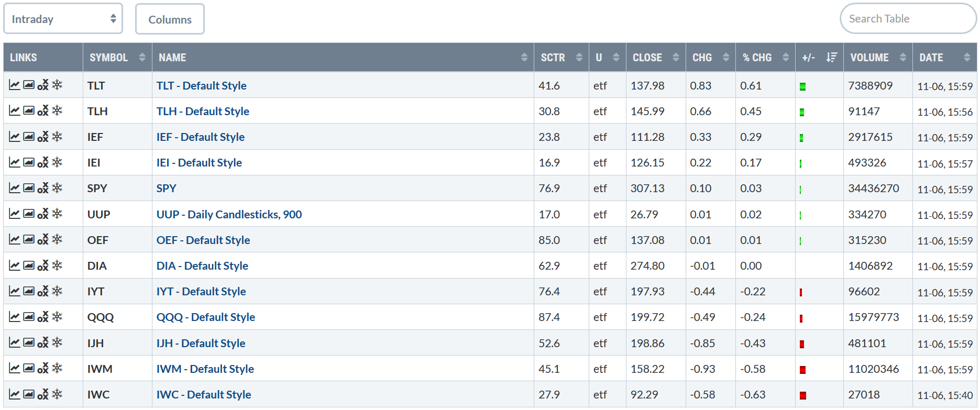Open the IEF - Default Style link
Screen dimensions: 980x410
click(x=200, y=137)
